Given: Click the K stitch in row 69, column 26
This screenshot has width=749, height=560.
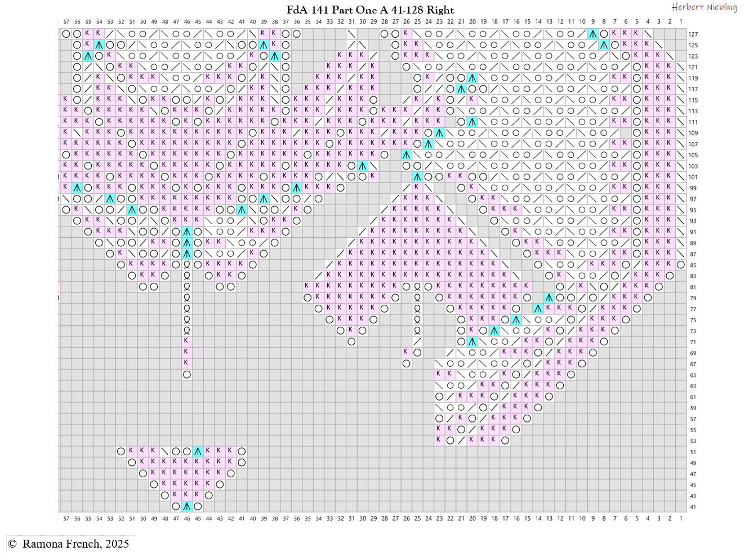Looking at the screenshot, I should tap(405, 352).
